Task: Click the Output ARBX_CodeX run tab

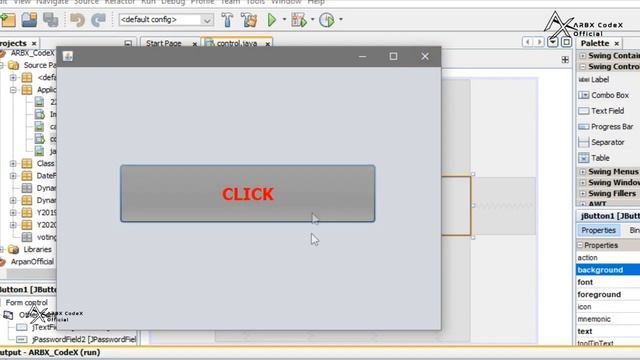Action: point(50,353)
